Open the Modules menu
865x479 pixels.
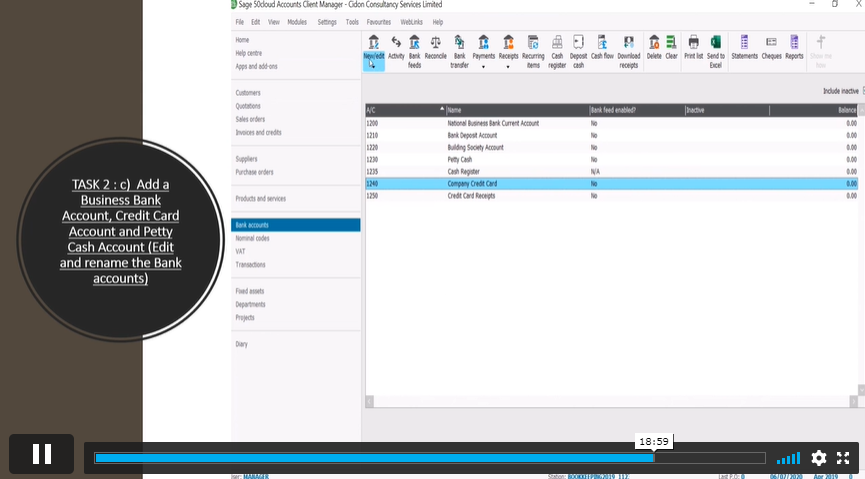pyautogui.click(x=297, y=22)
